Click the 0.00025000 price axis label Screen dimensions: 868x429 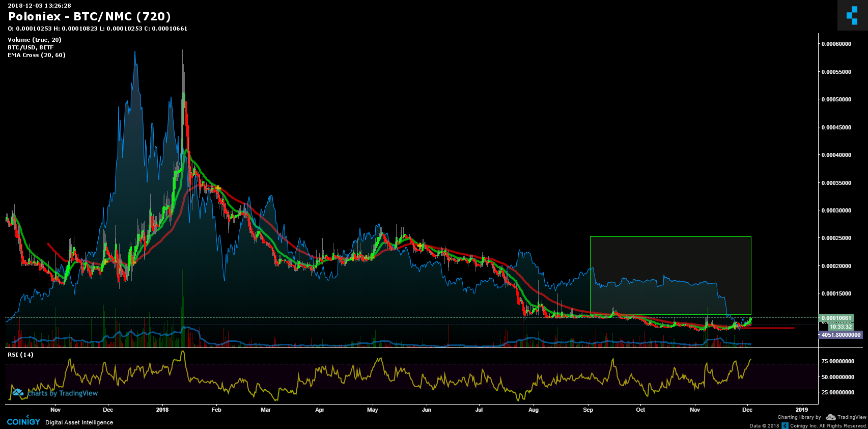point(836,238)
